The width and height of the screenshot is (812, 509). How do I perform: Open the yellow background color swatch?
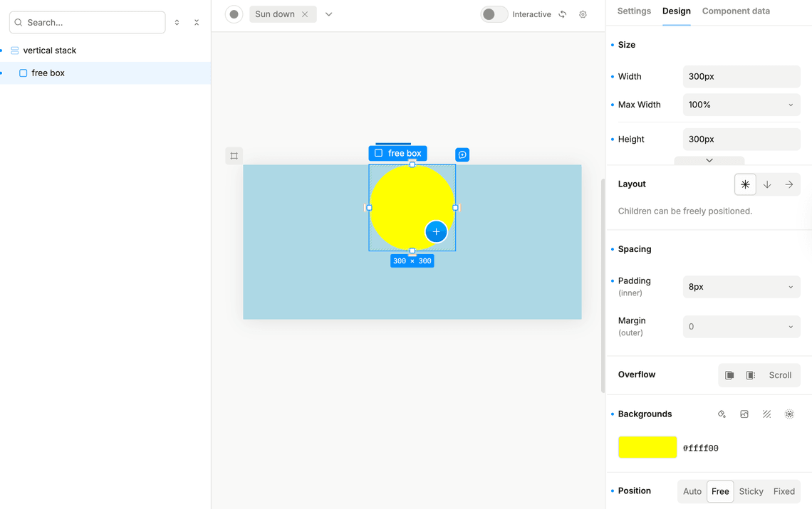tap(647, 447)
